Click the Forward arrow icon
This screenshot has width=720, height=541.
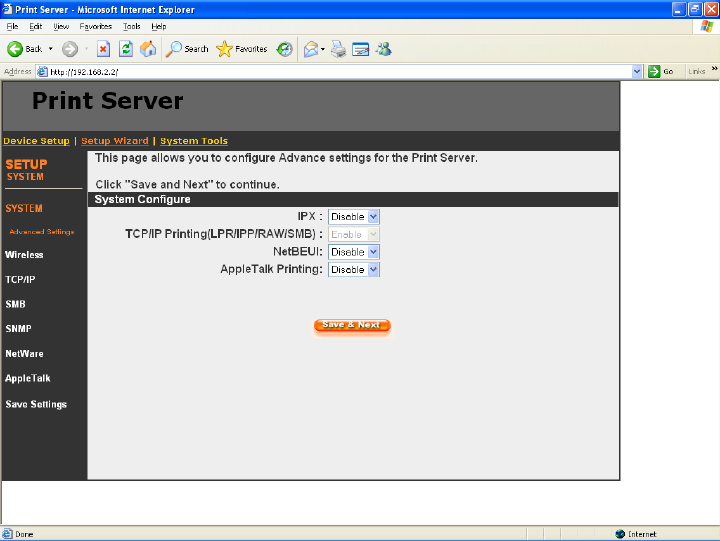(70, 49)
